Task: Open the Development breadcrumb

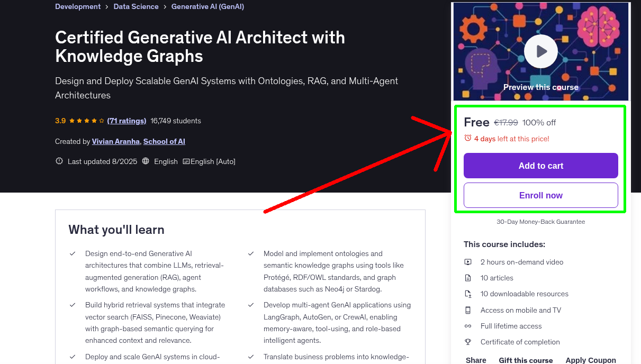Action: click(x=77, y=6)
